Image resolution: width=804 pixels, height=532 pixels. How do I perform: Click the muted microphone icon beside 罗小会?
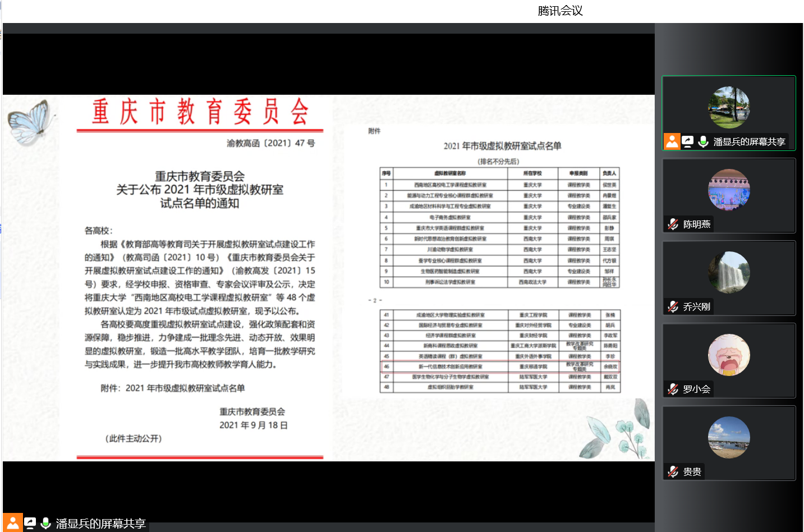tap(673, 389)
